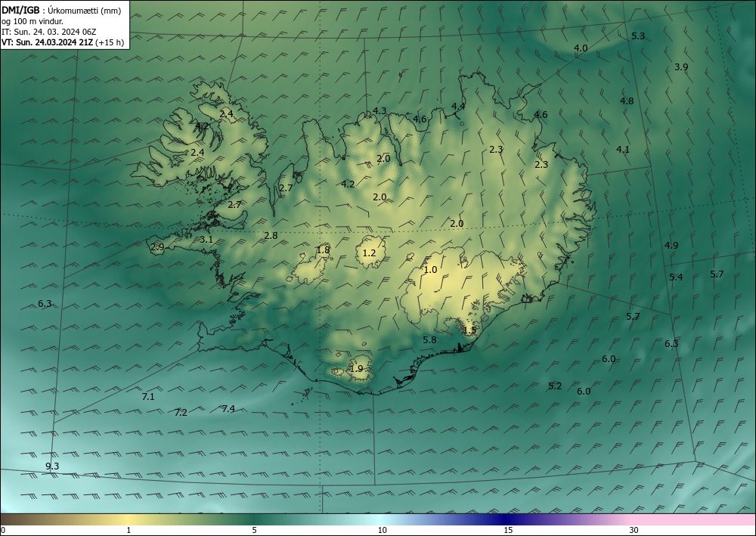
Task: Click the '5' tick on the color scale
Action: click(254, 531)
